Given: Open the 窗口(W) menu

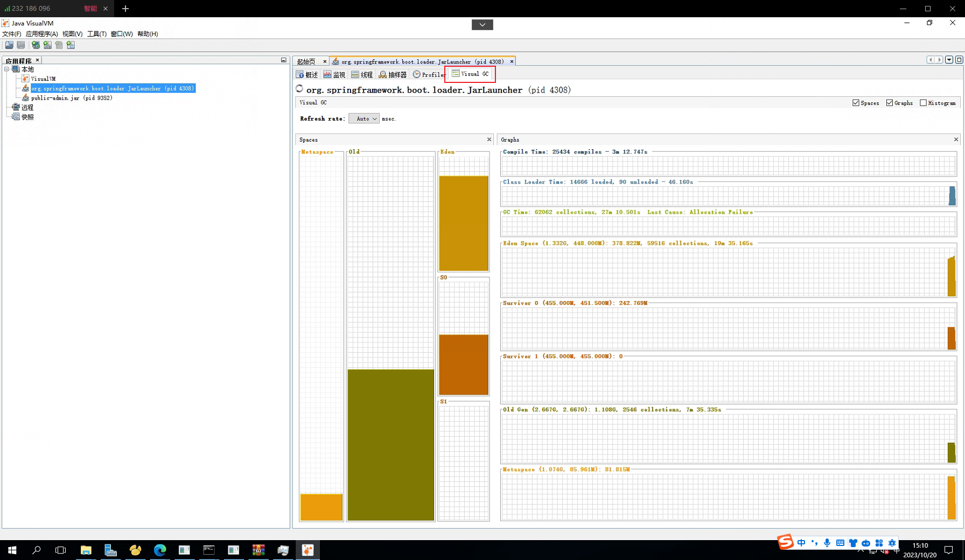Looking at the screenshot, I should coord(122,34).
